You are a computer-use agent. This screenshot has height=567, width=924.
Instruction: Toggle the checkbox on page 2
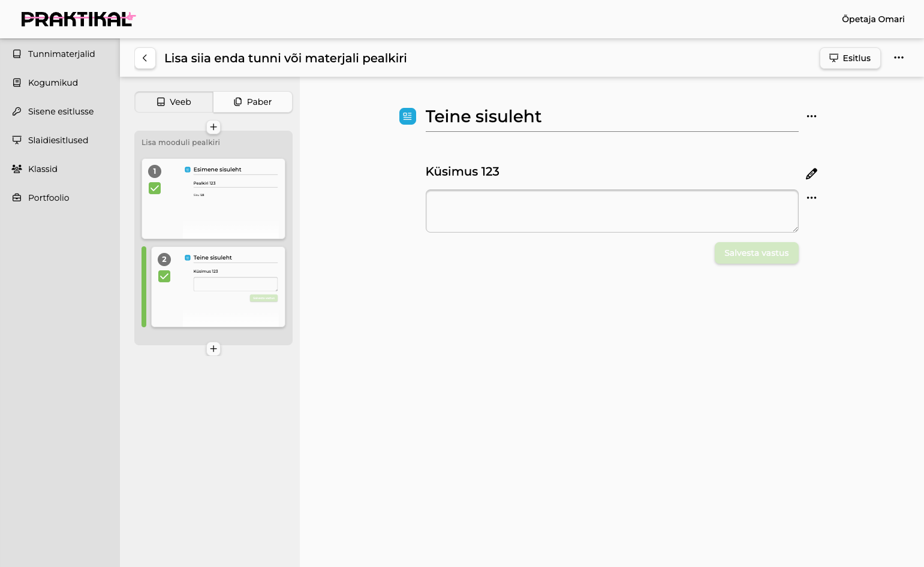coord(164,276)
